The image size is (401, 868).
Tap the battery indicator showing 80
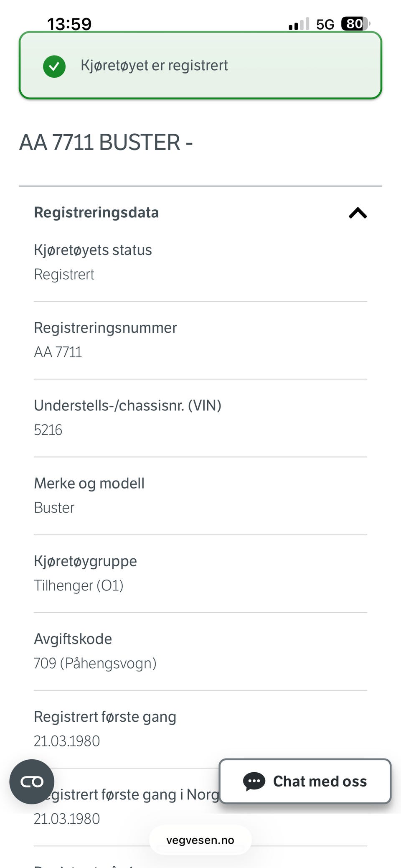pyautogui.click(x=355, y=24)
